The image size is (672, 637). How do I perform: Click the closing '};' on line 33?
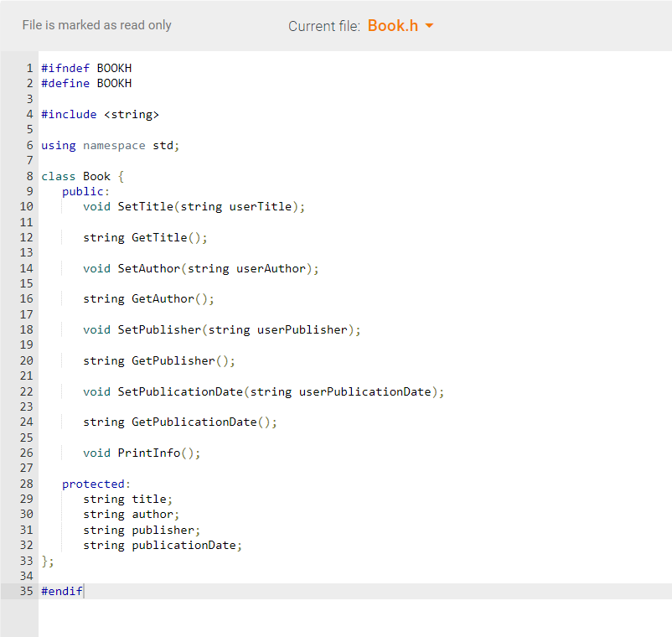[x=48, y=561]
